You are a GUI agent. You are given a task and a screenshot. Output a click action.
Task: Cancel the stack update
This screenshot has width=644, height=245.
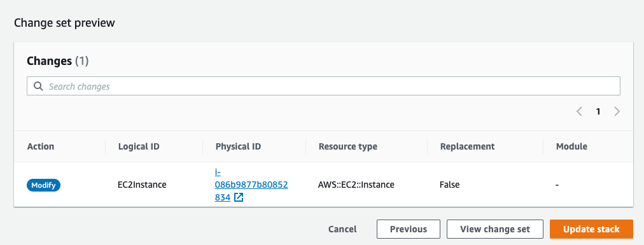point(342,229)
